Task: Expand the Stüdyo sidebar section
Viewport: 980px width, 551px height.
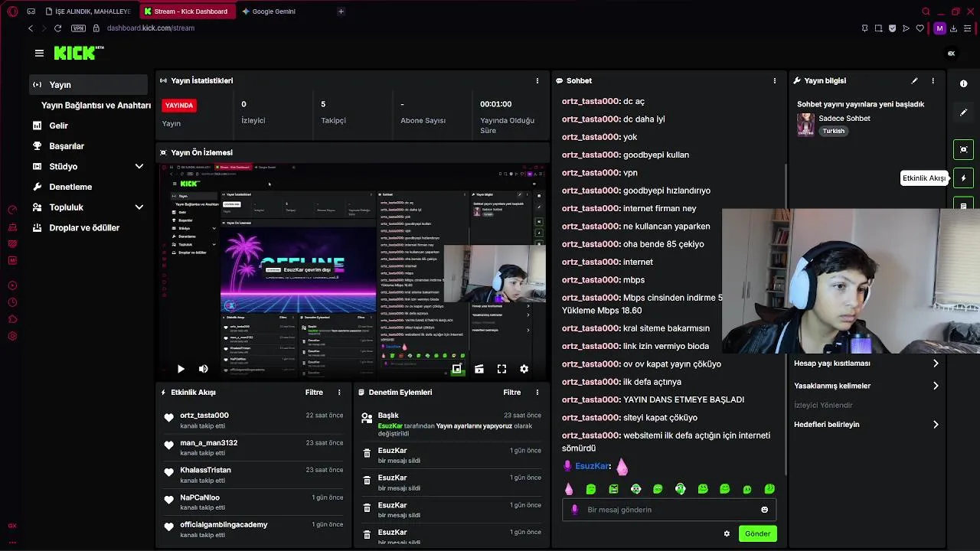Action: [x=139, y=166]
